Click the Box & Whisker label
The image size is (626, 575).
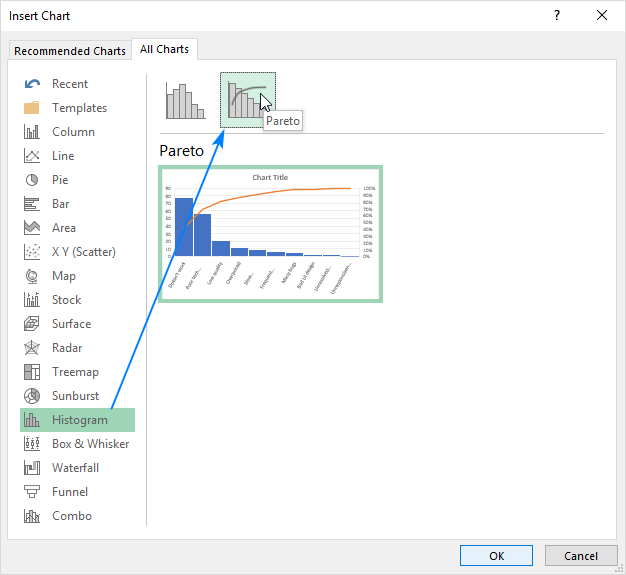91,444
